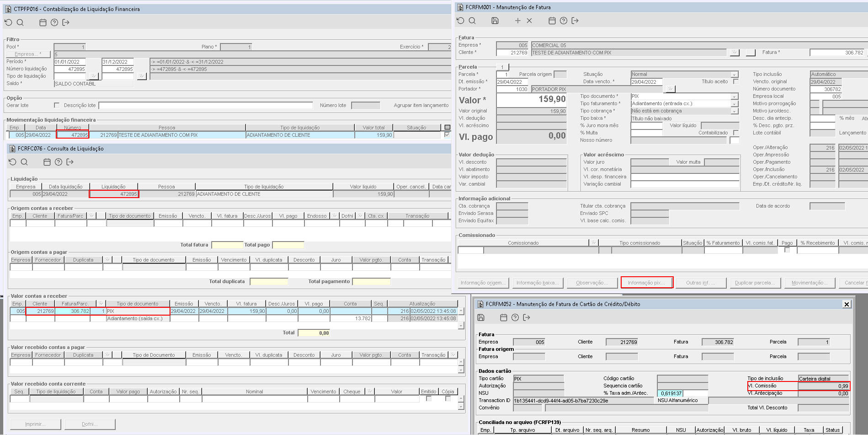
Task: Click plus add icon in FCRFM001 toolbar
Action: 518,21
